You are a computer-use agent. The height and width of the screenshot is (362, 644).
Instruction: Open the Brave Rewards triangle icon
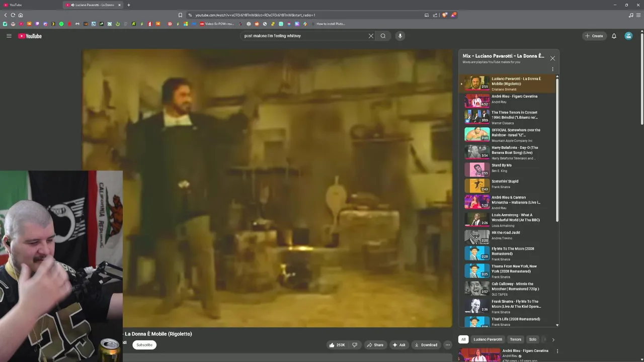(x=453, y=15)
